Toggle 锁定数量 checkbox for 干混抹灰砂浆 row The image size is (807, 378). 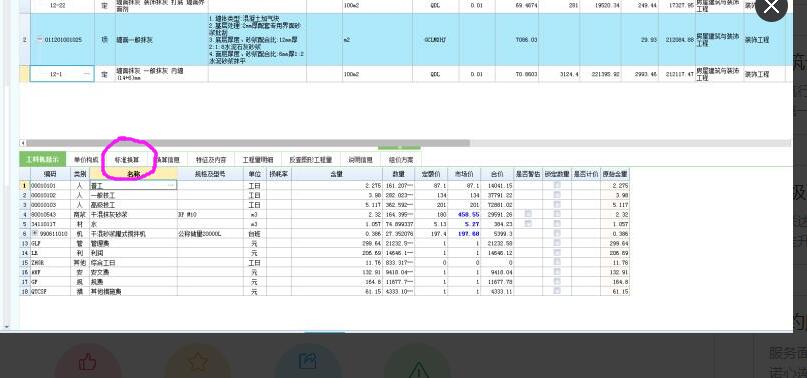click(557, 214)
